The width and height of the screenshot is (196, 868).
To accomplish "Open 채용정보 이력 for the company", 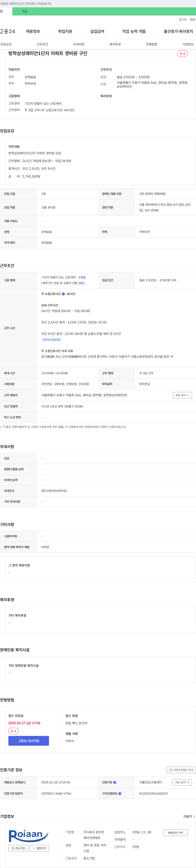I will point(175,833).
